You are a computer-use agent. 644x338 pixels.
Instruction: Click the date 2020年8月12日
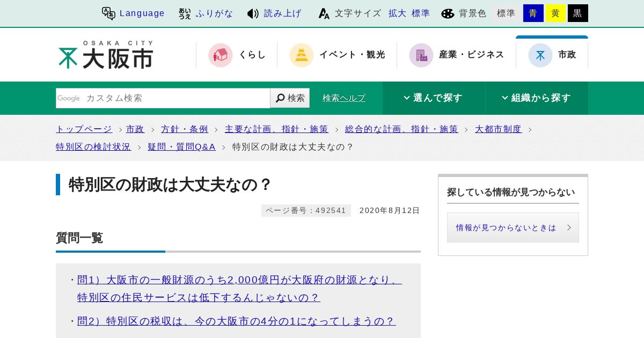click(390, 210)
